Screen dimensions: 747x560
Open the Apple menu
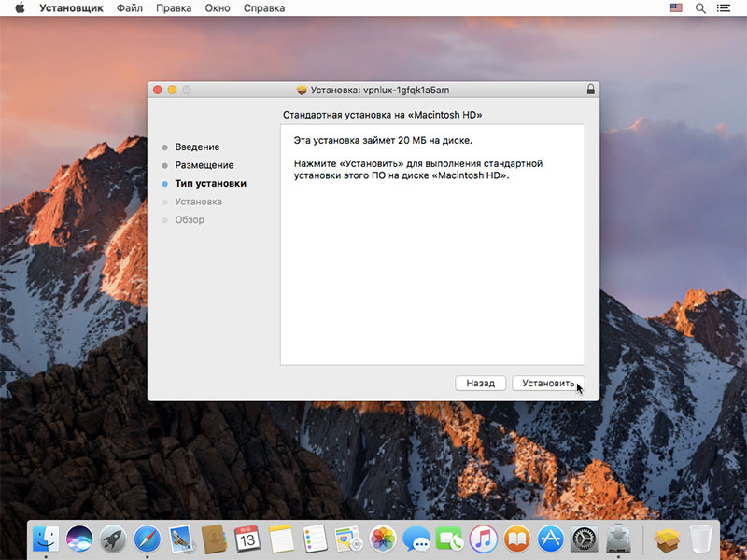click(20, 8)
